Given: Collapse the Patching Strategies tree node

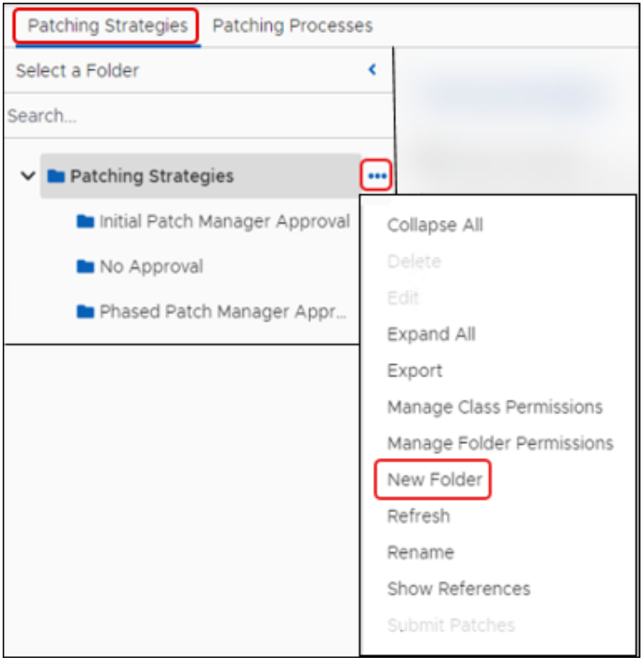Looking at the screenshot, I should pos(28,176).
